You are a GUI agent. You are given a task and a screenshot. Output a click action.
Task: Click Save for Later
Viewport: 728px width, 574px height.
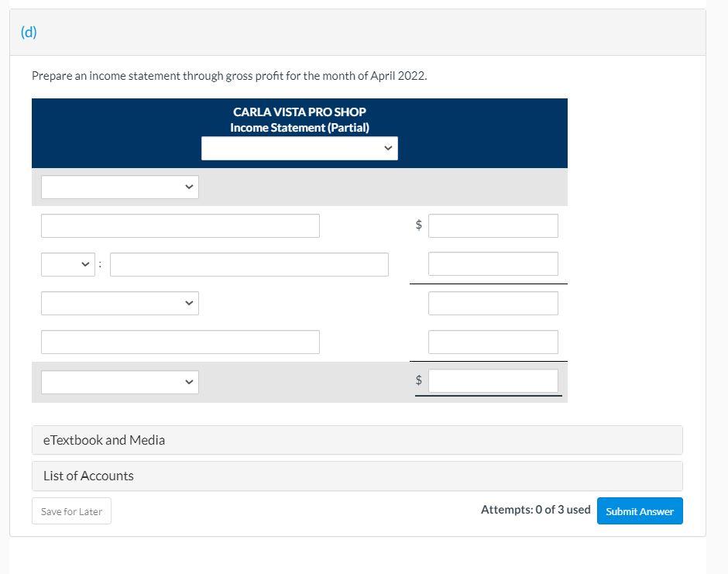[71, 510]
